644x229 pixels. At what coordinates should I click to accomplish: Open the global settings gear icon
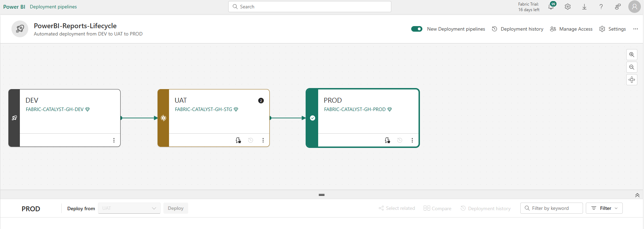pyautogui.click(x=568, y=7)
